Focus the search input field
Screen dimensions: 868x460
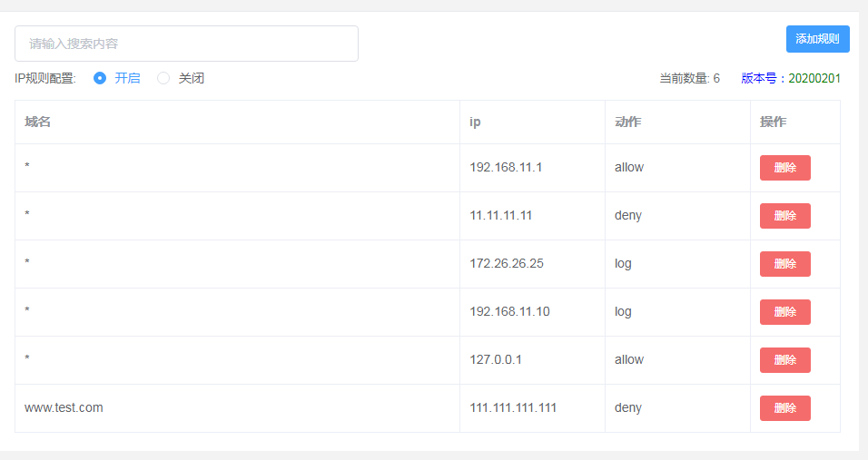click(x=186, y=44)
